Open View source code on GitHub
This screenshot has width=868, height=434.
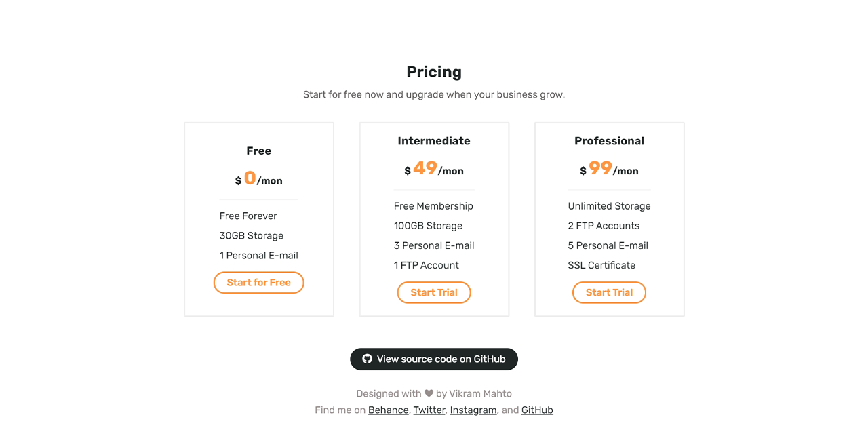pos(434,359)
